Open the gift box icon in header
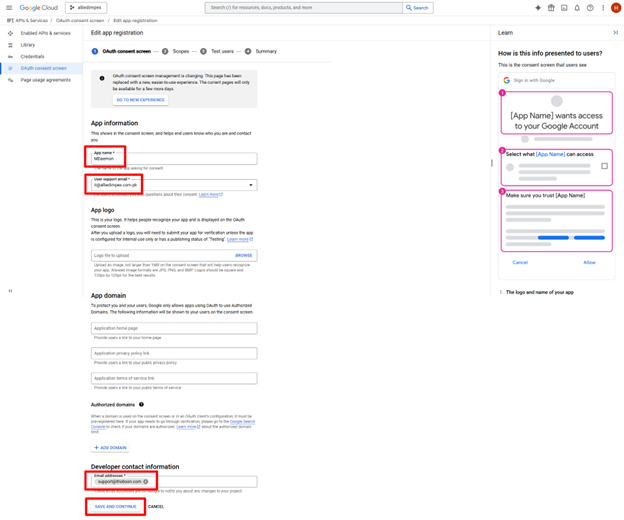Viewport: 624px width, 520px height. (x=551, y=7)
